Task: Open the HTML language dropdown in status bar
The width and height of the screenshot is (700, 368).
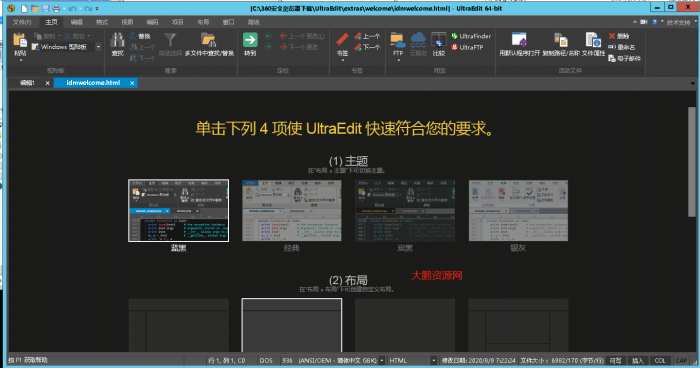Action: coord(433,360)
